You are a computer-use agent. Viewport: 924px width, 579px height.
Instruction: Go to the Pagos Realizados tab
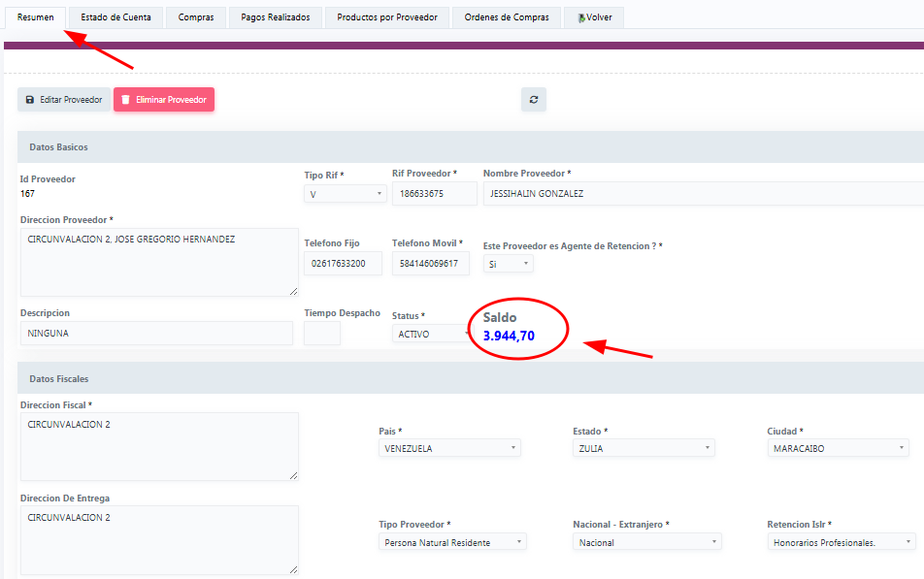[275, 17]
